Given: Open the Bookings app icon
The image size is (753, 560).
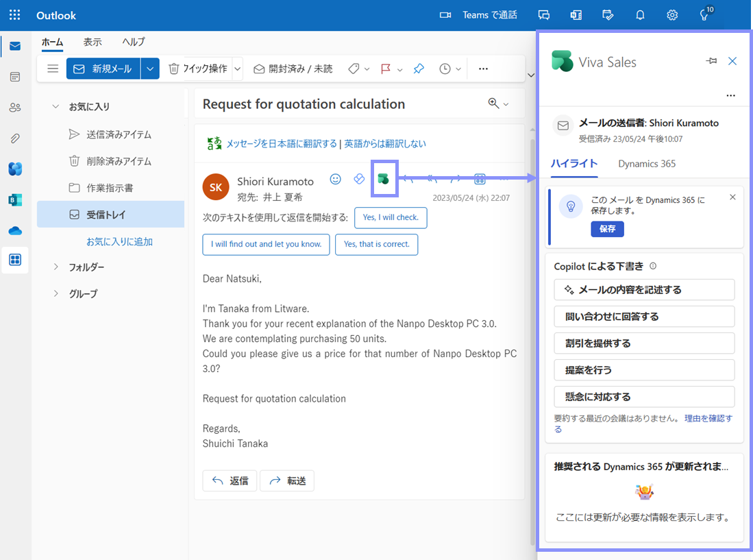Looking at the screenshot, I should pyautogui.click(x=15, y=199).
